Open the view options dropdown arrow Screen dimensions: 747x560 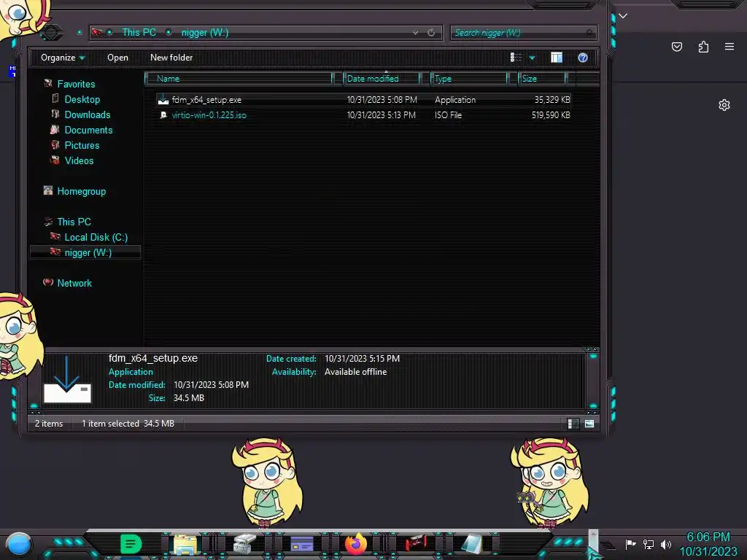click(532, 58)
